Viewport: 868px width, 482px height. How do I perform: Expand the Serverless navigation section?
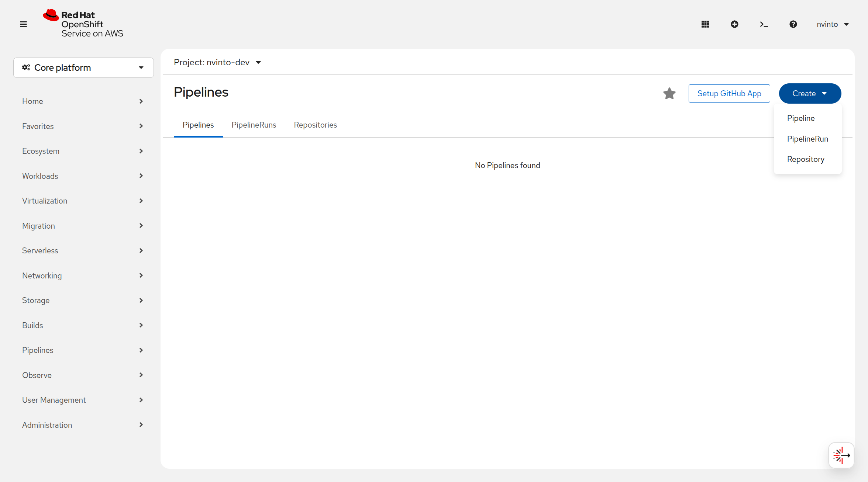tap(83, 250)
